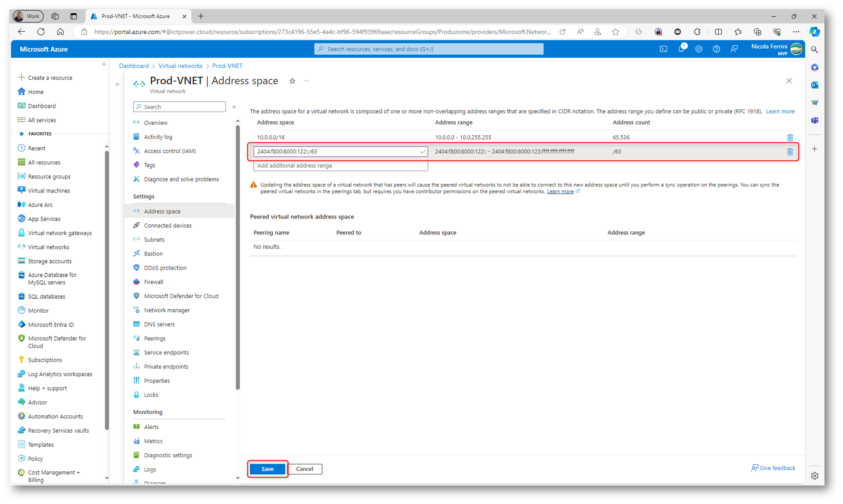Open Edge sidebar settings gear at bottom
Screen dimensions: 843x504
(814, 476)
